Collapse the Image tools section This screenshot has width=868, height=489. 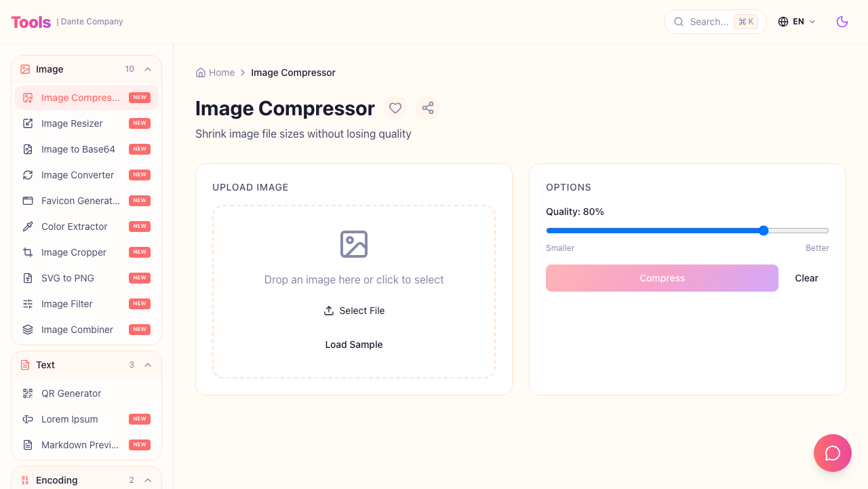(148, 69)
